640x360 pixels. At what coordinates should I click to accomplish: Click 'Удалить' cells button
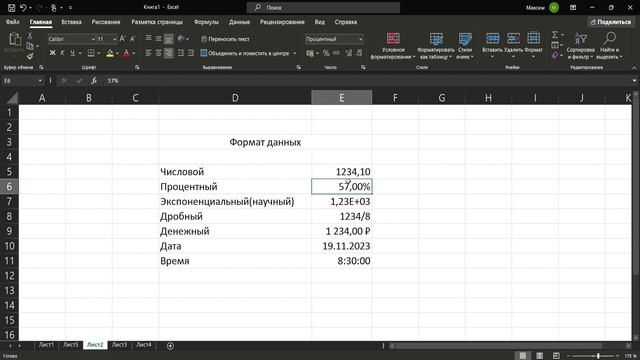coord(513,44)
